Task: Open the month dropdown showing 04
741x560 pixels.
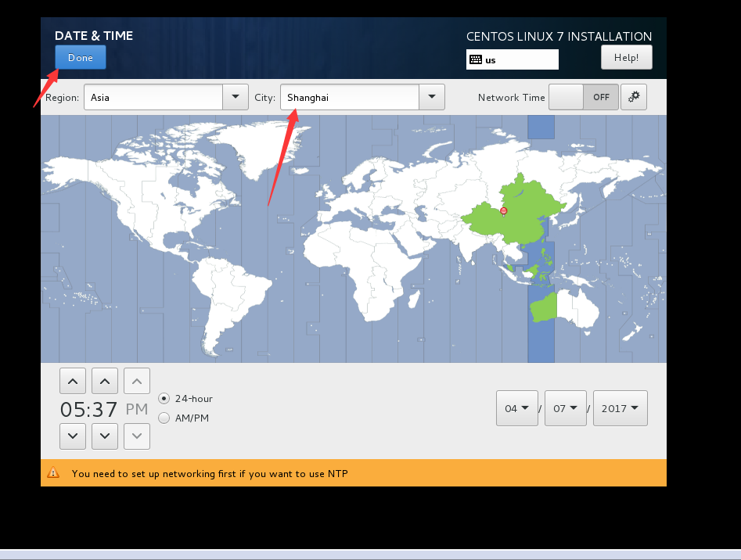Action: point(517,408)
